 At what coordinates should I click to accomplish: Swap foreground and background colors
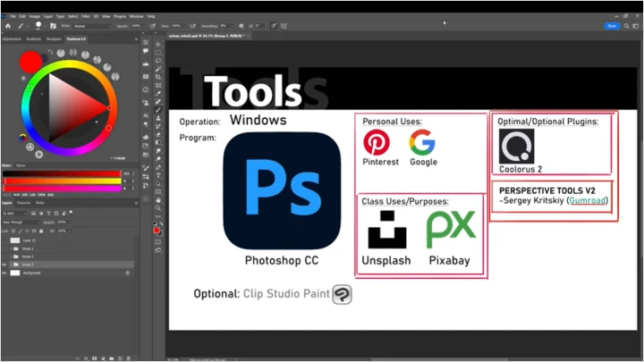(161, 223)
